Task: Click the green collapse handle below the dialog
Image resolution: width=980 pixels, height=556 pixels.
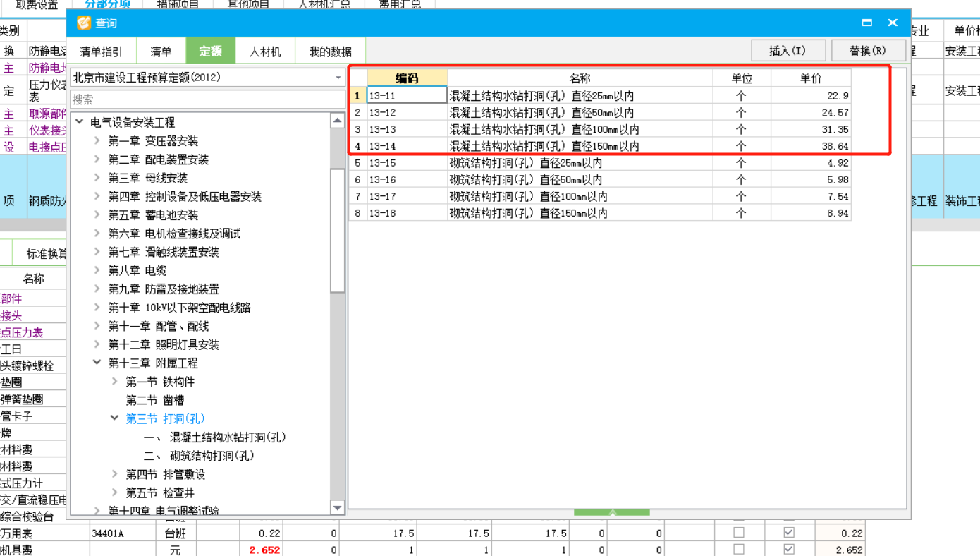Action: 612,513
